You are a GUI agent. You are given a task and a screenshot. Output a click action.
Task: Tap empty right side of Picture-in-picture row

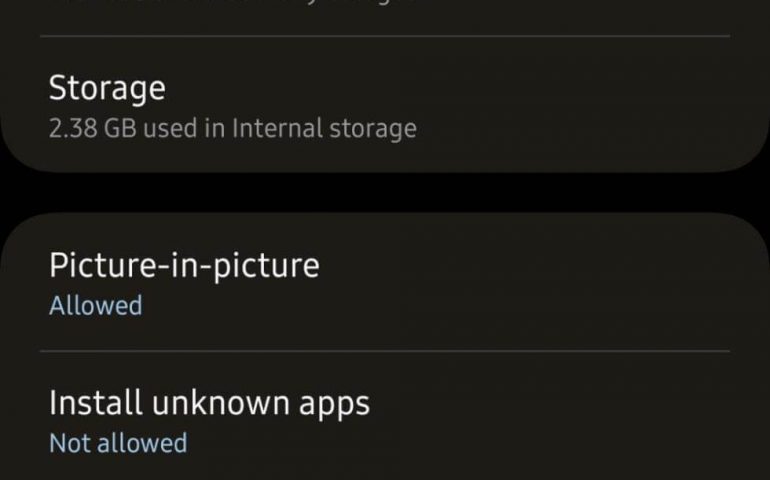tap(620, 283)
